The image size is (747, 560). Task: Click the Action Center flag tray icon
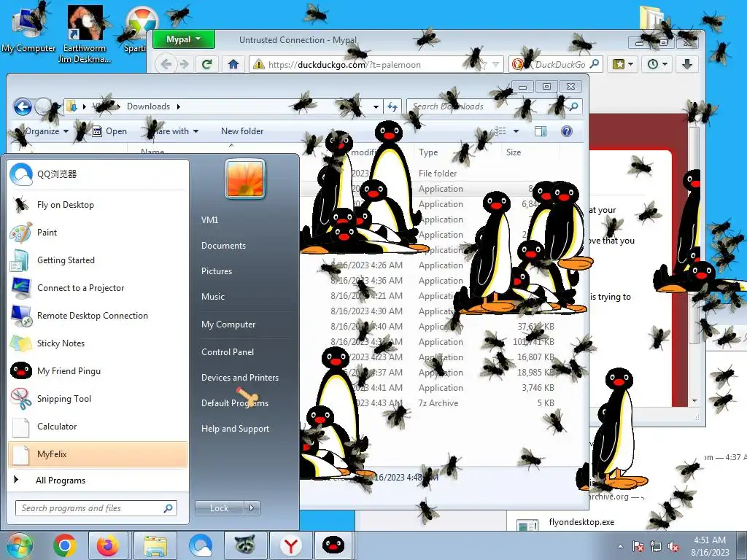638,546
